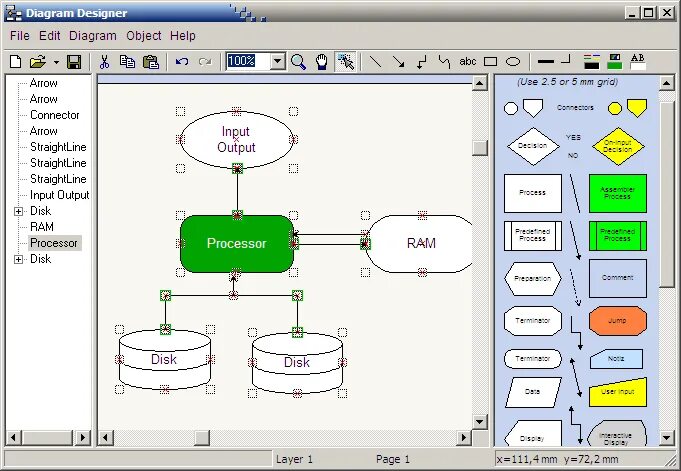Open the File menu
Image resolution: width=681 pixels, height=471 pixels.
pos(20,36)
